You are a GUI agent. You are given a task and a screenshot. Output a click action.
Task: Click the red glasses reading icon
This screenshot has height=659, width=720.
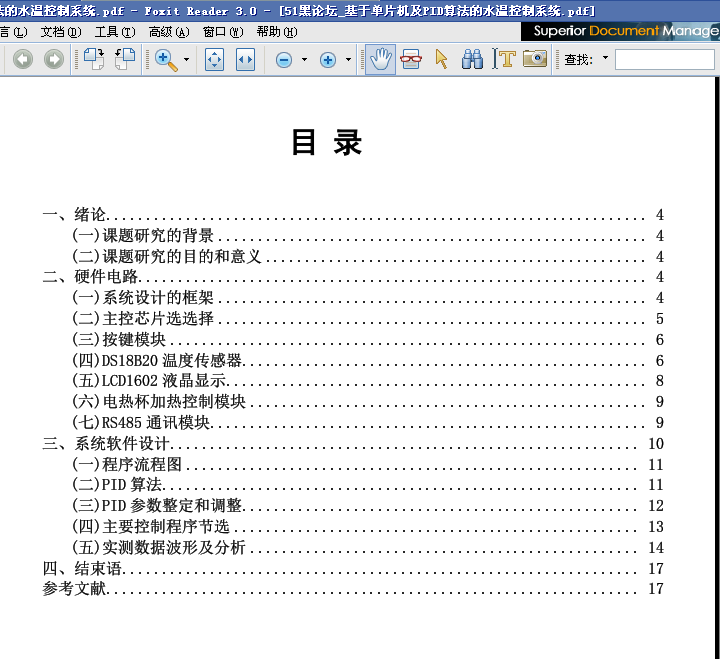click(411, 60)
